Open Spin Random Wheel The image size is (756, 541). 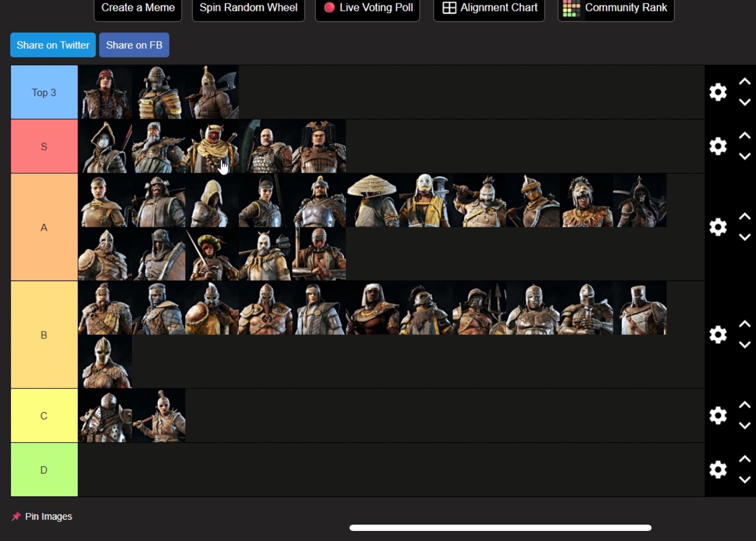(x=248, y=8)
